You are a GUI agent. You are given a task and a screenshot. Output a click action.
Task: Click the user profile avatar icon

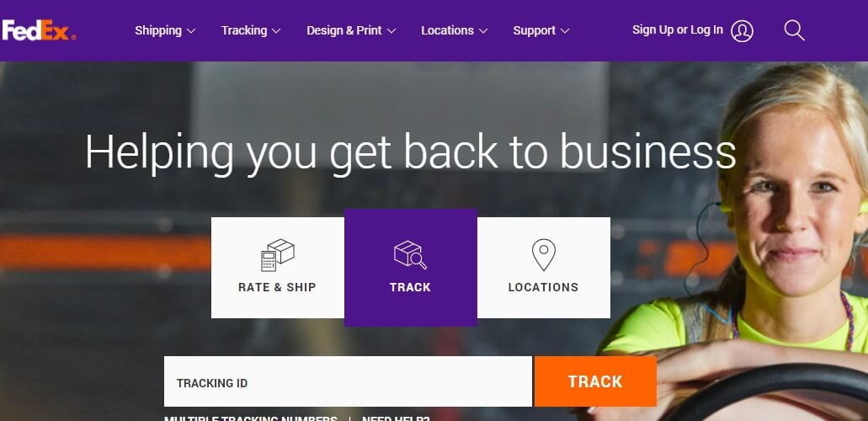pyautogui.click(x=742, y=31)
